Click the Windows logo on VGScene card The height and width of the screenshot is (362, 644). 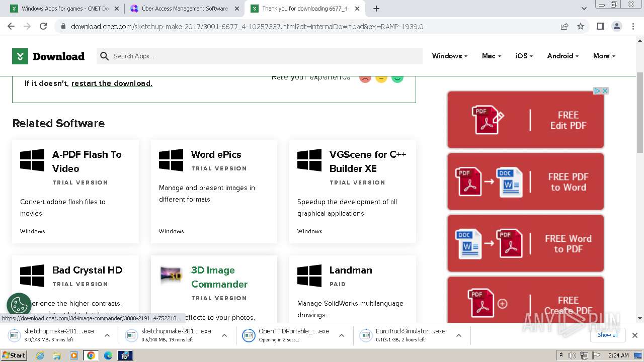[309, 160]
